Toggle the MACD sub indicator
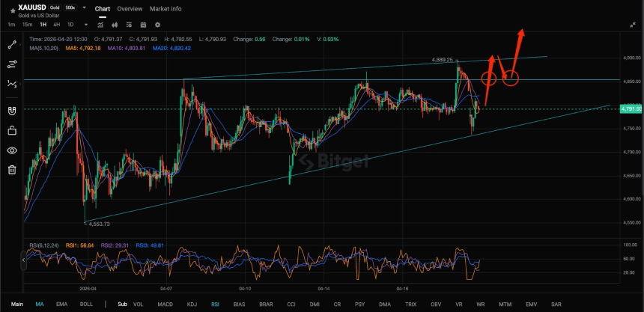Screen dimensions: 644x312 tap(165, 305)
